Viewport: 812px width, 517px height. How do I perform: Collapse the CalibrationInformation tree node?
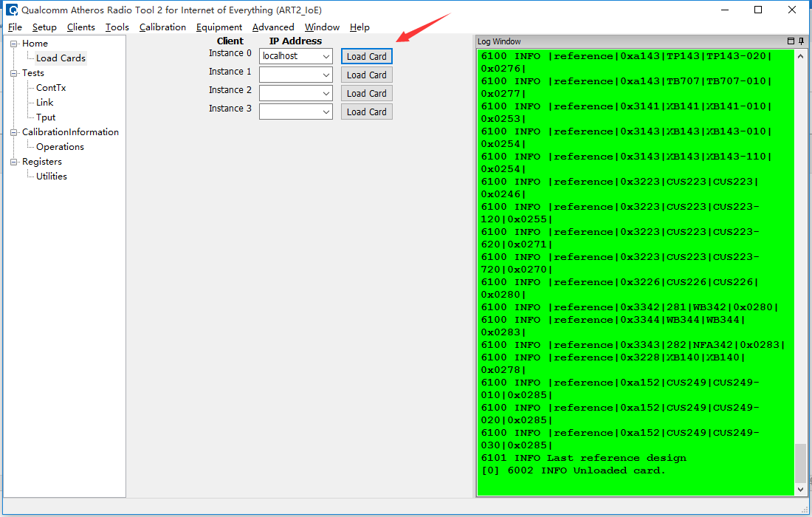point(13,132)
